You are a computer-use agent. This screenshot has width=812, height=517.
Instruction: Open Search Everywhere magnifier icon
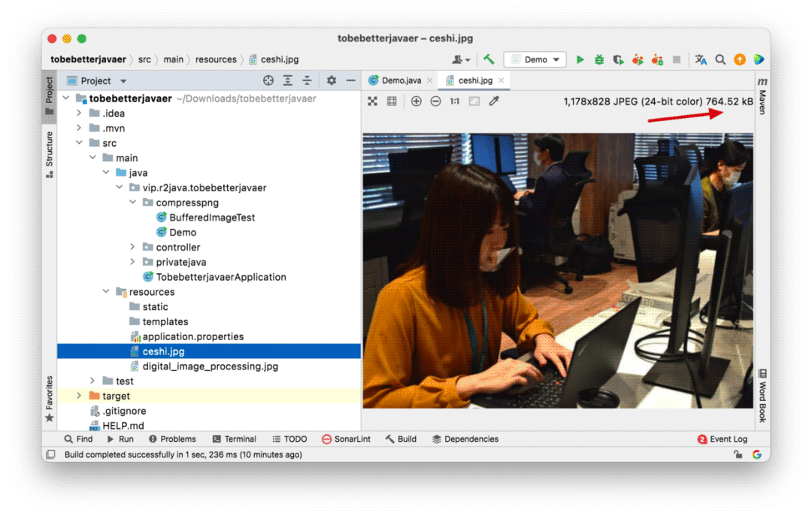click(720, 59)
